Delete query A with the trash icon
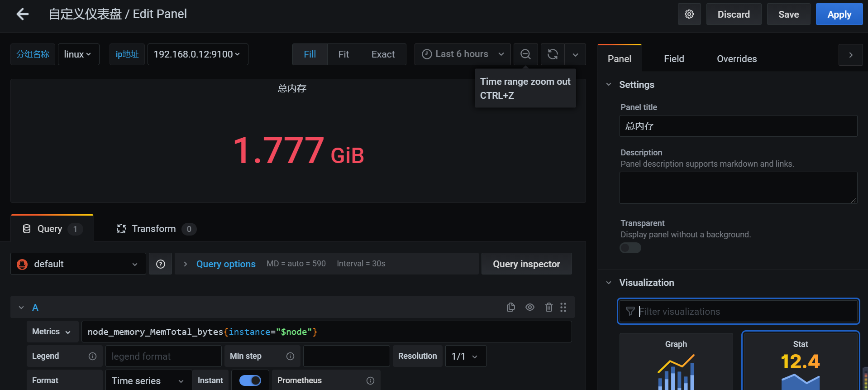868x390 pixels. (549, 307)
